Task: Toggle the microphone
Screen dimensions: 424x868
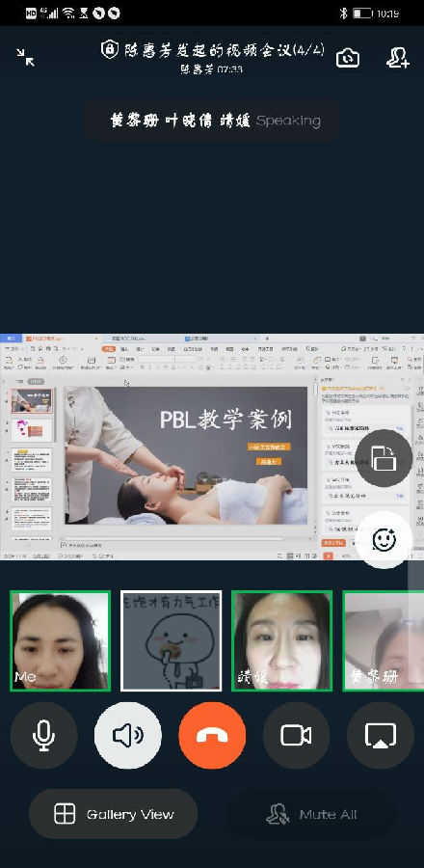Action: 43,736
